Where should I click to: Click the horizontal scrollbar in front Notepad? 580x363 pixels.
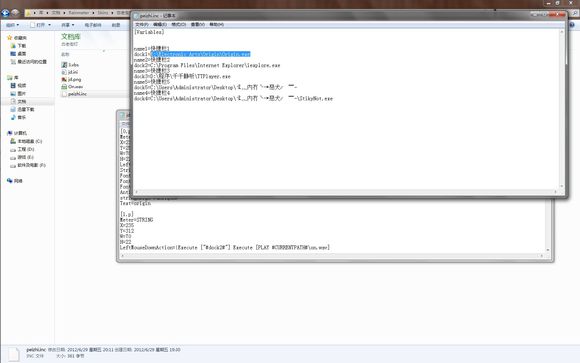(346, 192)
